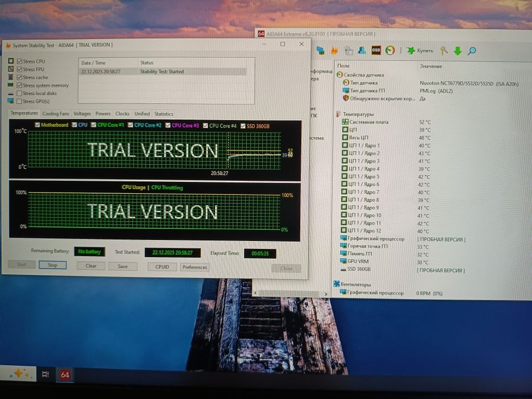Click the flame icon in Stability Test title bar
The width and height of the screenshot is (532, 399).
coord(8,46)
